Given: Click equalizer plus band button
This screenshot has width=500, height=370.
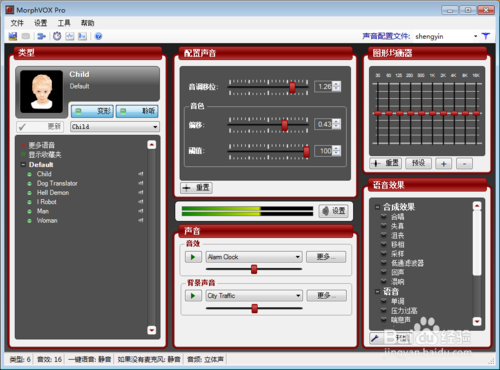Looking at the screenshot, I should coord(443,164).
